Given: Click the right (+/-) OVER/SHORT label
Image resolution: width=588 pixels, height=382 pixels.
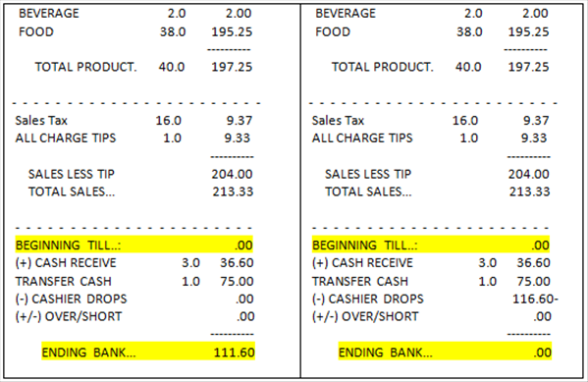Looking at the screenshot, I should click(365, 317).
